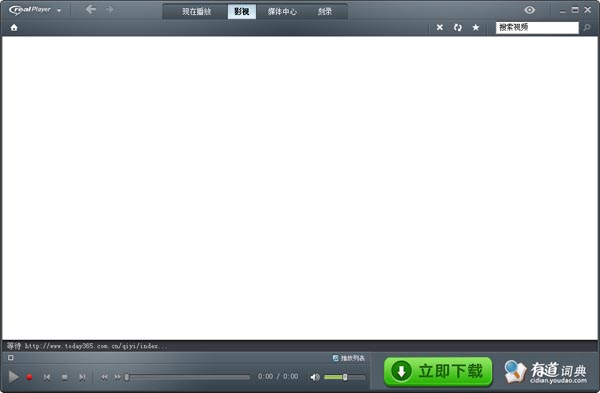Open the RealPlayer logo menu
600x393 pixels.
pyautogui.click(x=35, y=10)
